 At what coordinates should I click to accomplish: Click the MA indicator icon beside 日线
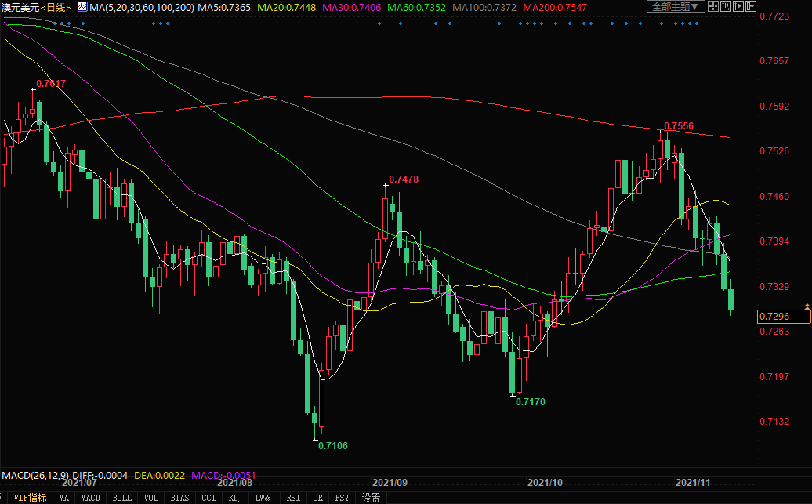tap(82, 6)
